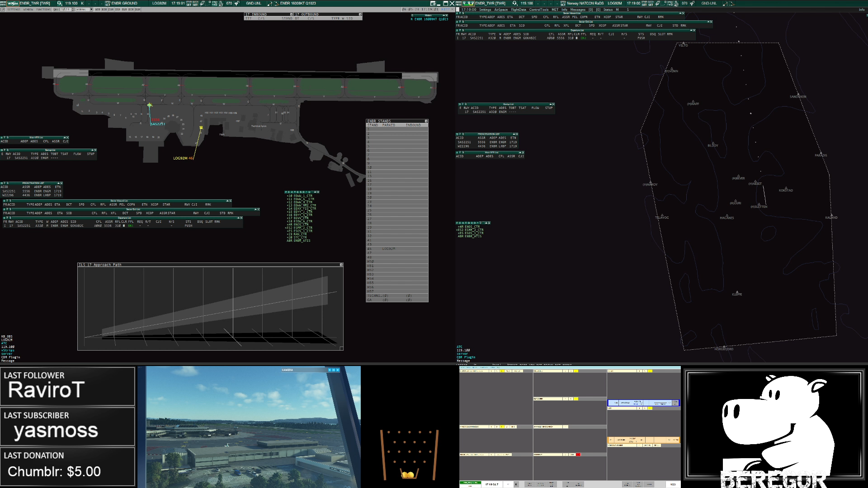Toggle the APR button in the ground toolbar
The height and width of the screenshot is (488, 868).
pyautogui.click(x=98, y=9)
